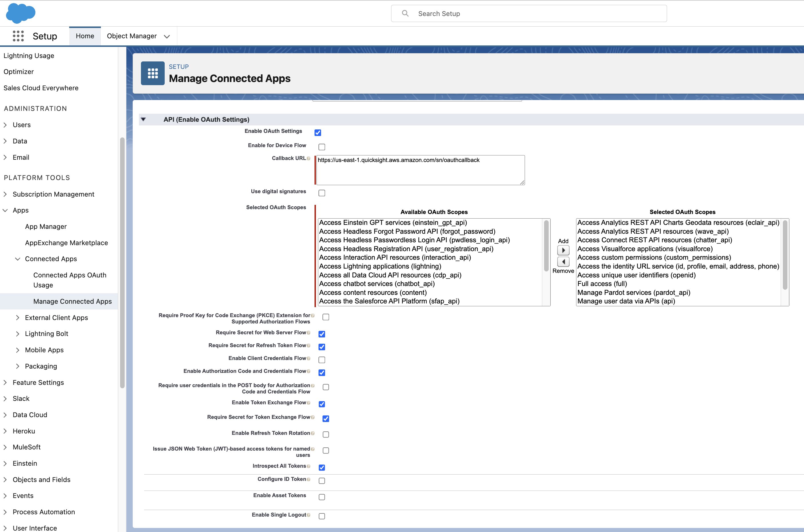Switch to the Object Manager tab
804x532 pixels.
132,36
